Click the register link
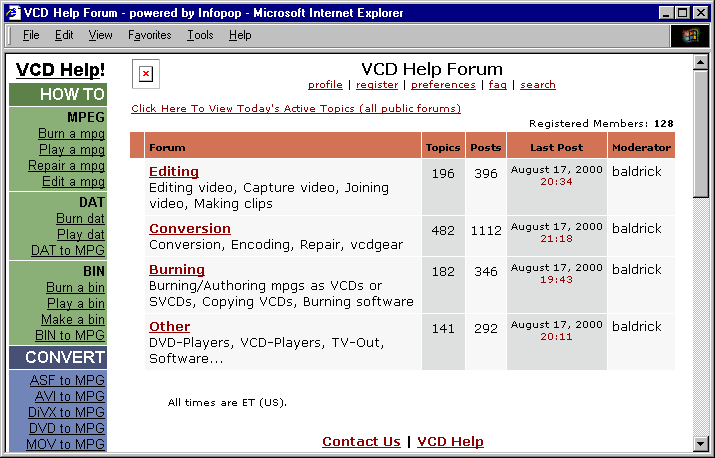 click(377, 85)
